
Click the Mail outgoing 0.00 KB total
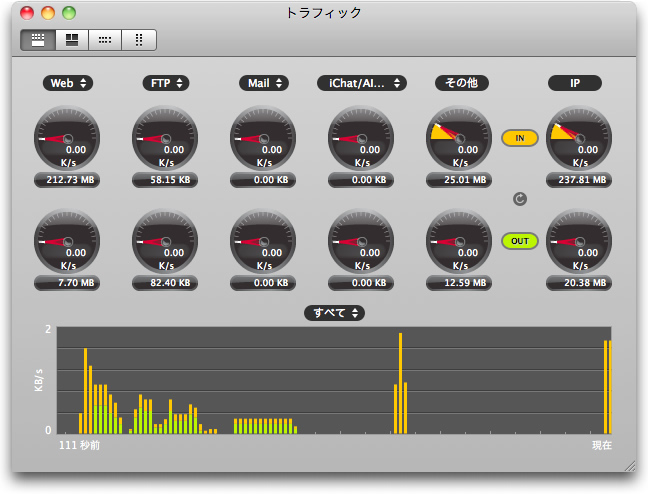point(263,283)
